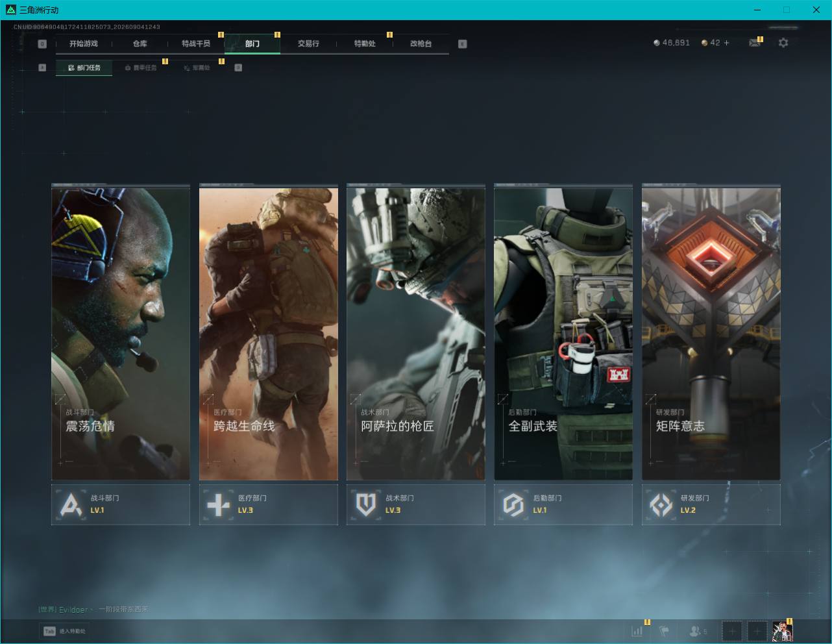Click the first empty squad slot plus
This screenshot has height=644, width=832.
tap(732, 630)
